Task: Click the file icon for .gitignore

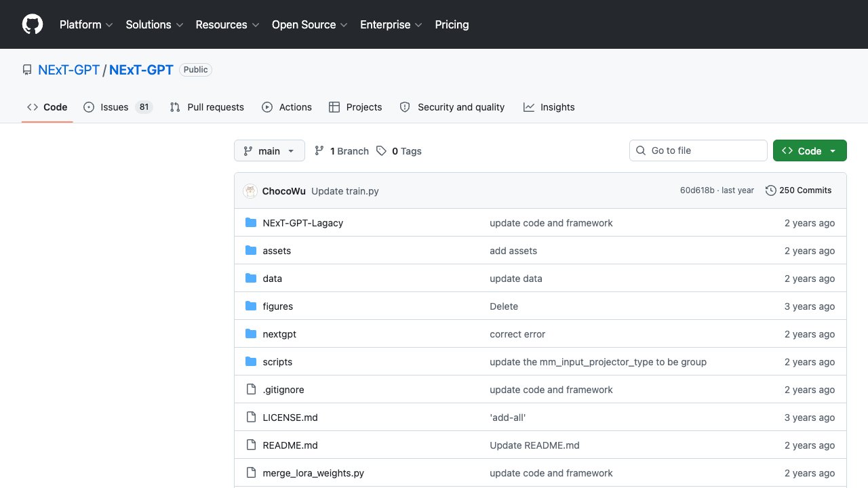Action: point(251,390)
